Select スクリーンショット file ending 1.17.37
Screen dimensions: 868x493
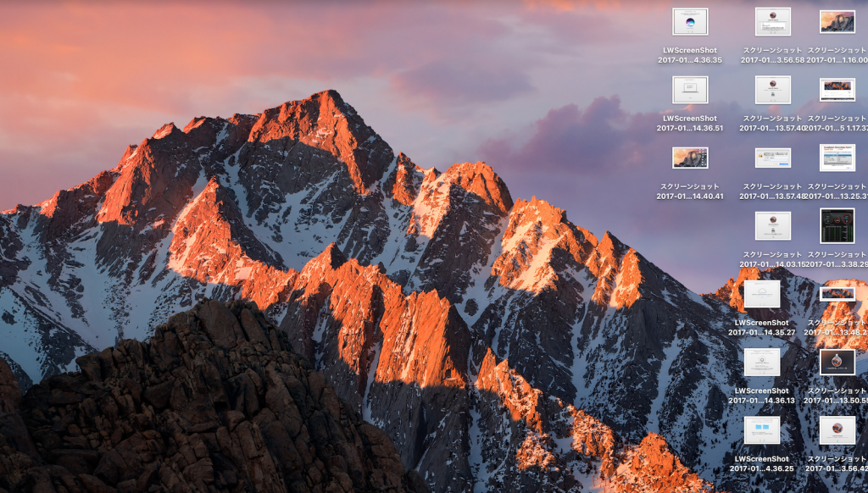pyautogui.click(x=837, y=90)
